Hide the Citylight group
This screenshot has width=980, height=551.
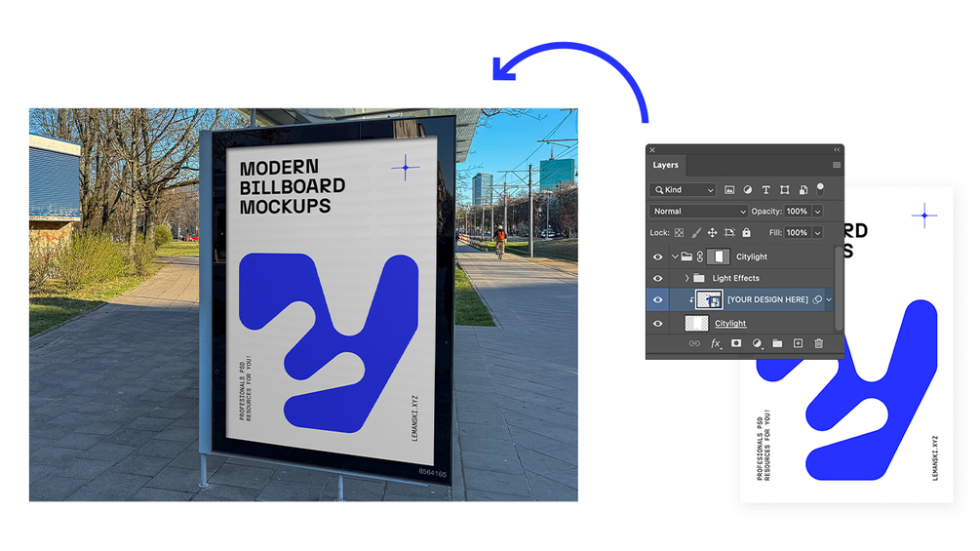[x=657, y=256]
